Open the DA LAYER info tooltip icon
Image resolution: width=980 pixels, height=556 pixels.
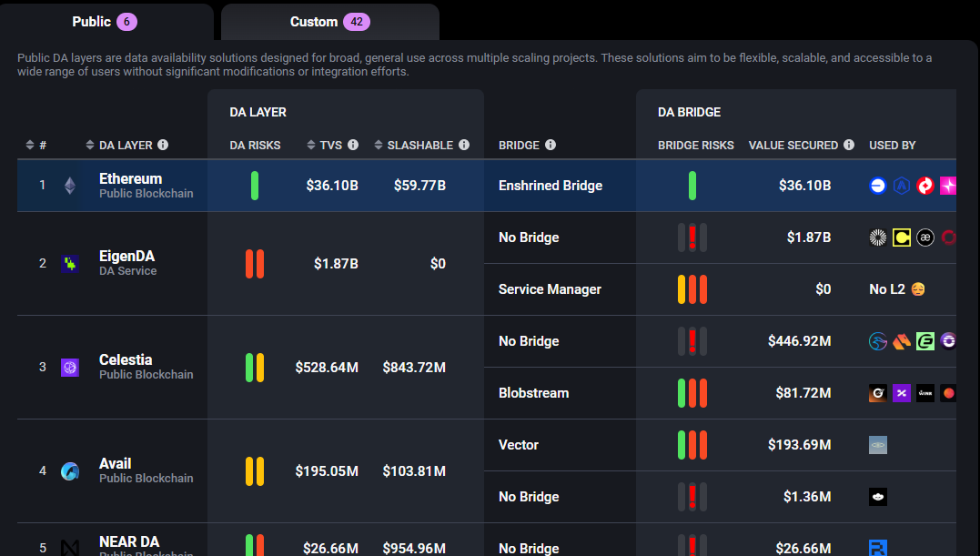[163, 145]
